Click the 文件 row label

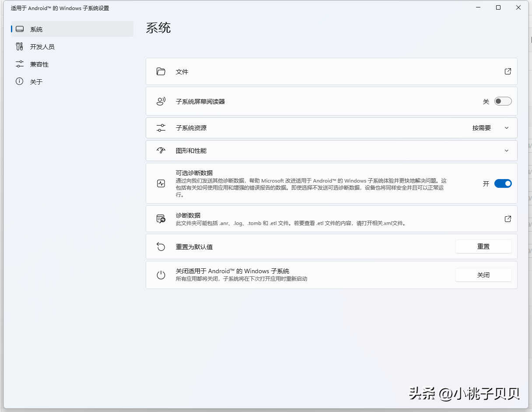182,72
